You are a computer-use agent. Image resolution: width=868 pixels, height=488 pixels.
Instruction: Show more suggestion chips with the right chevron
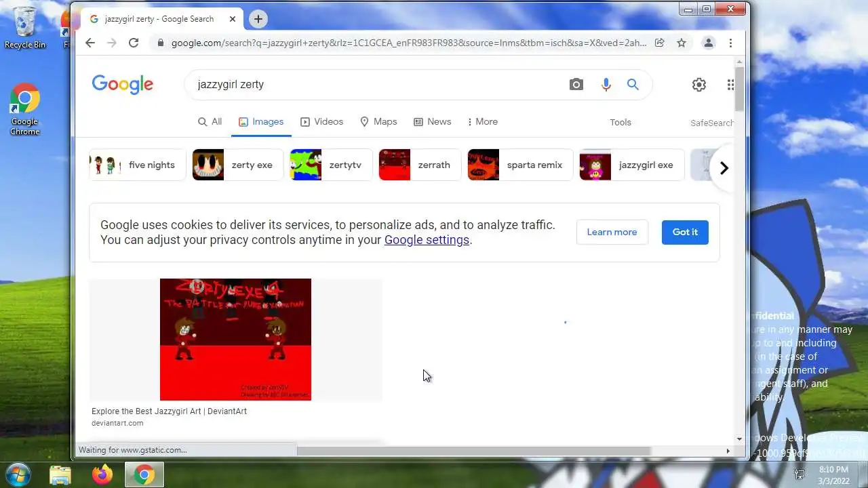tap(724, 168)
